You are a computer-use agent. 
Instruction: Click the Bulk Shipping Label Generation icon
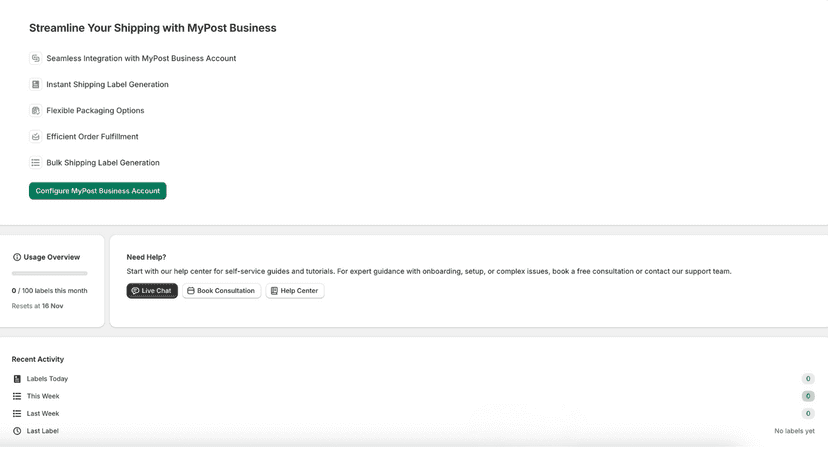click(35, 163)
